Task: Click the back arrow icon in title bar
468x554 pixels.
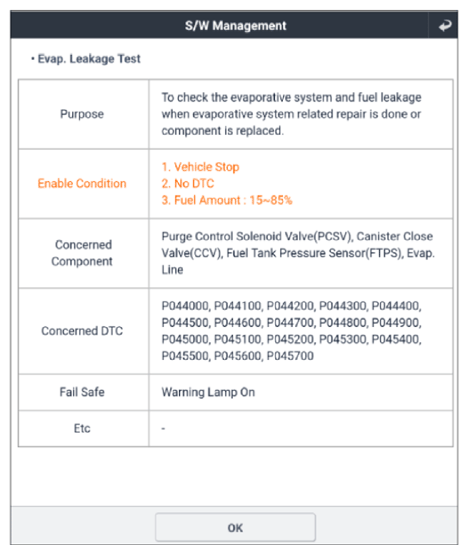Action: coord(444,25)
